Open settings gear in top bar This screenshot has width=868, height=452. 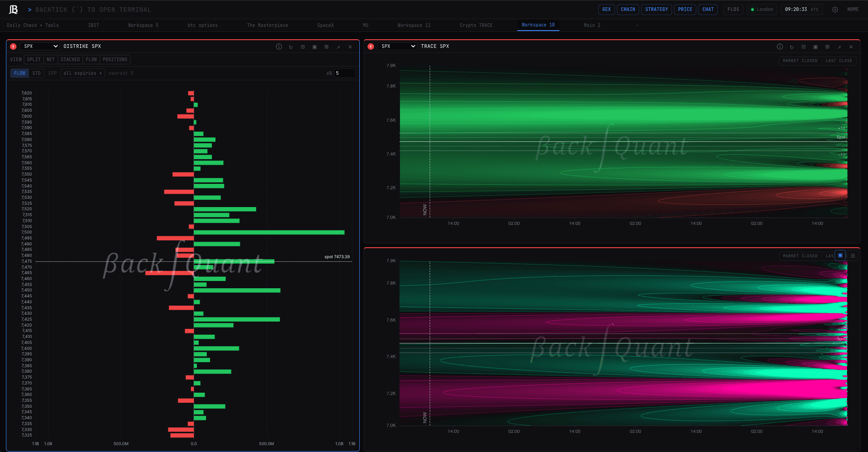(835, 10)
